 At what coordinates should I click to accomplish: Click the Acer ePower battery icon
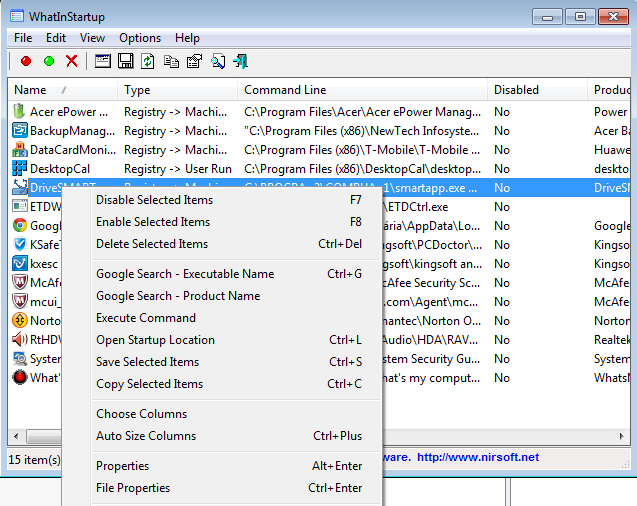point(19,112)
